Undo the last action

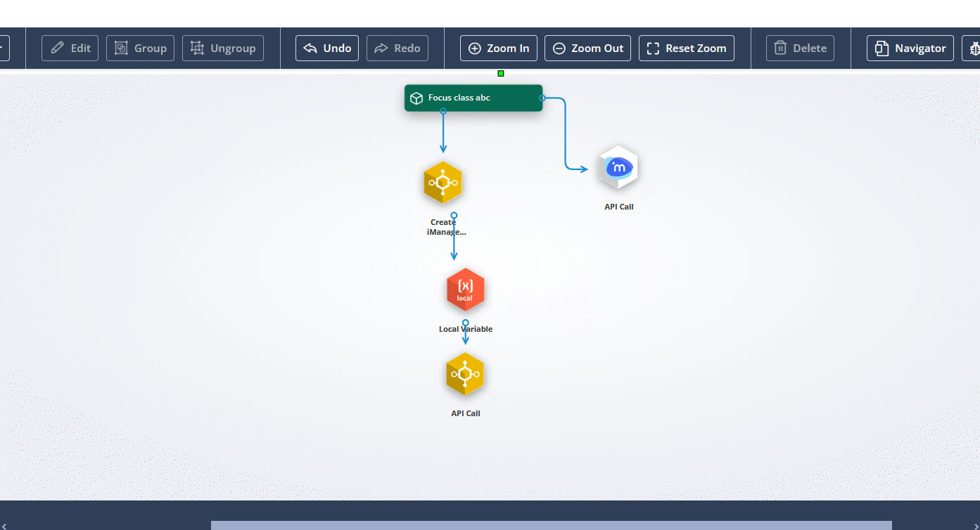(327, 48)
